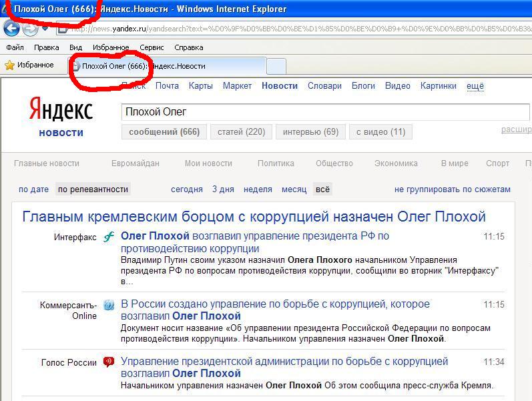Filter results to 3 дня
This screenshot has height=401, width=532.
(223, 189)
